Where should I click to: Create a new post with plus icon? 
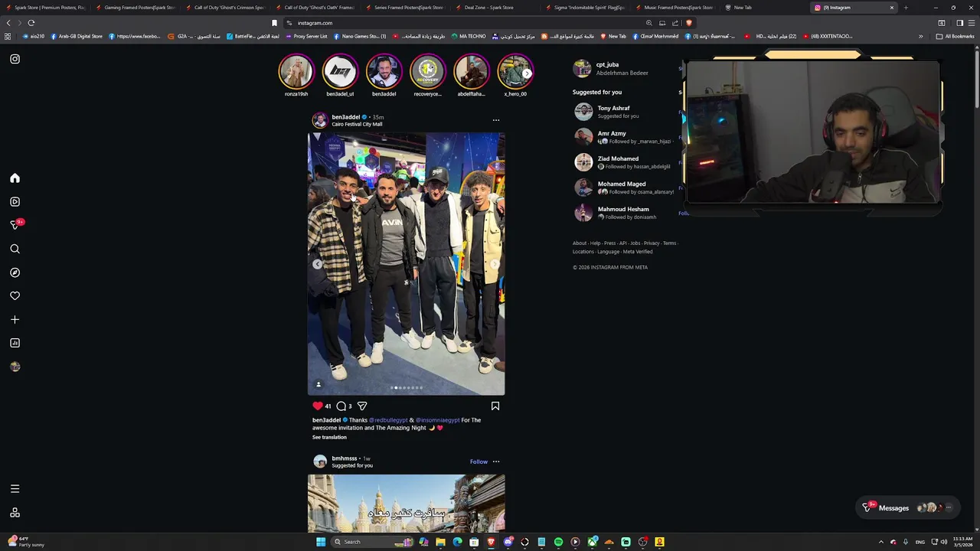pyautogui.click(x=15, y=319)
